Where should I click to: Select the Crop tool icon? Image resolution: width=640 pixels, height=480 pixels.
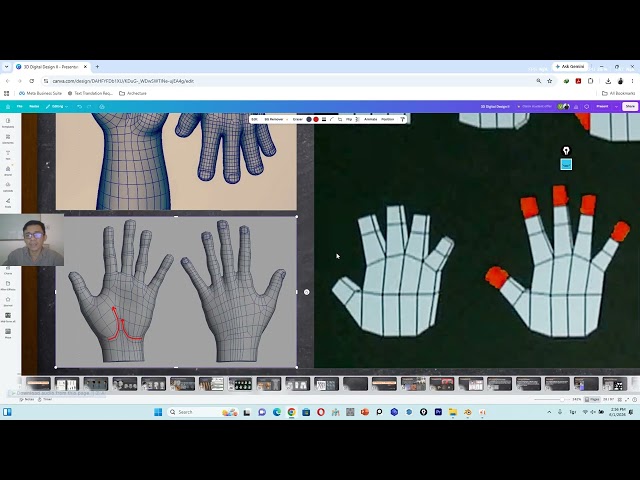pyautogui.click(x=340, y=119)
